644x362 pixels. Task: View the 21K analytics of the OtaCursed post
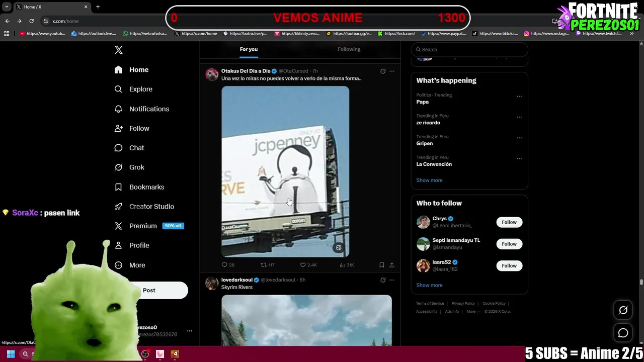tap(347, 265)
